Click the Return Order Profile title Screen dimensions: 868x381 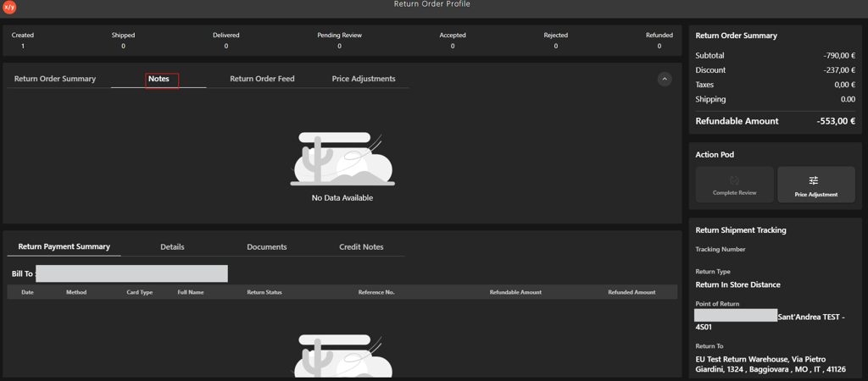click(x=432, y=4)
